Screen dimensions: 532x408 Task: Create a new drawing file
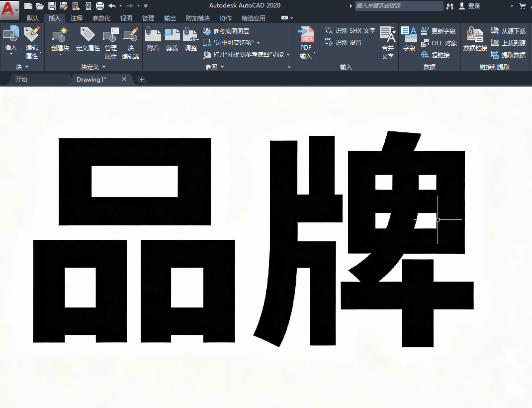coord(28,6)
